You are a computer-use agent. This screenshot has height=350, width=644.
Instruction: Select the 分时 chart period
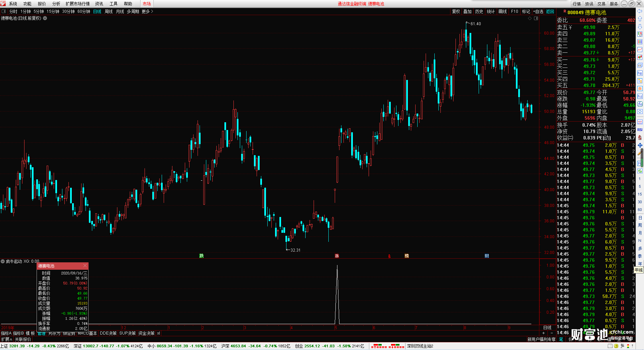[13, 11]
